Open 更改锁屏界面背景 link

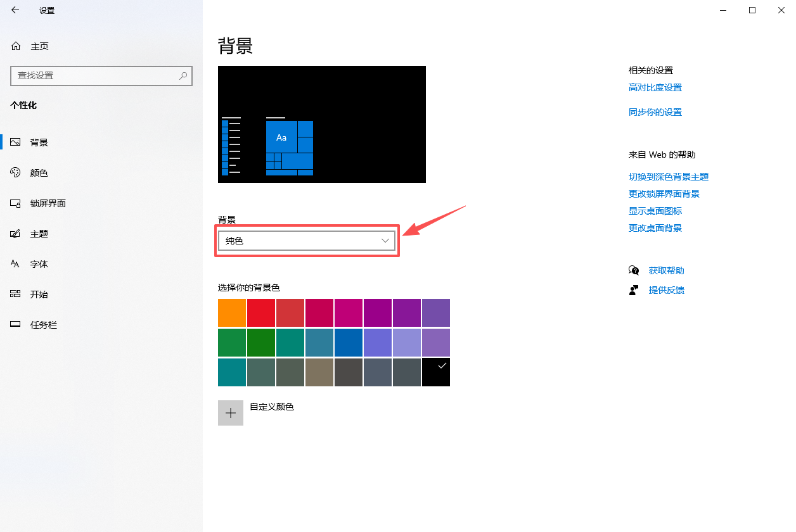(x=664, y=194)
